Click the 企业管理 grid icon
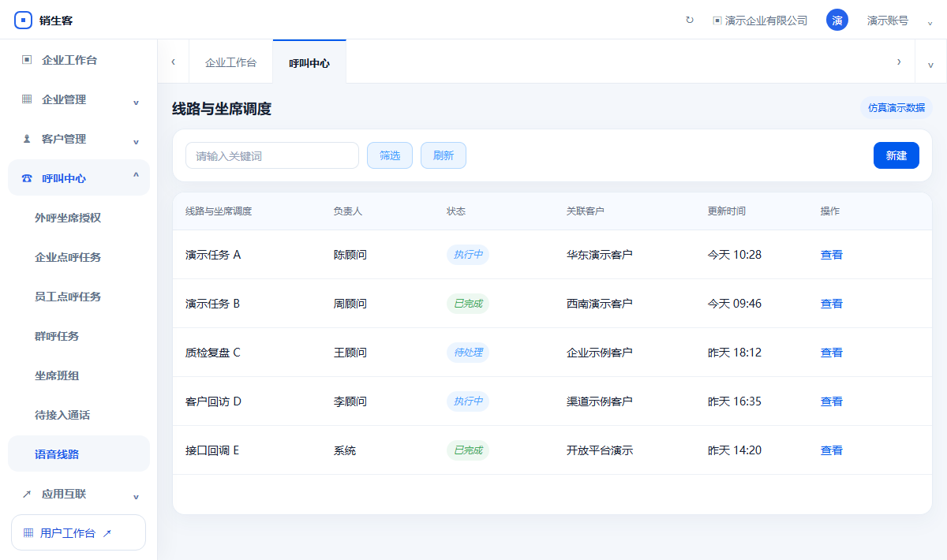 (x=27, y=99)
